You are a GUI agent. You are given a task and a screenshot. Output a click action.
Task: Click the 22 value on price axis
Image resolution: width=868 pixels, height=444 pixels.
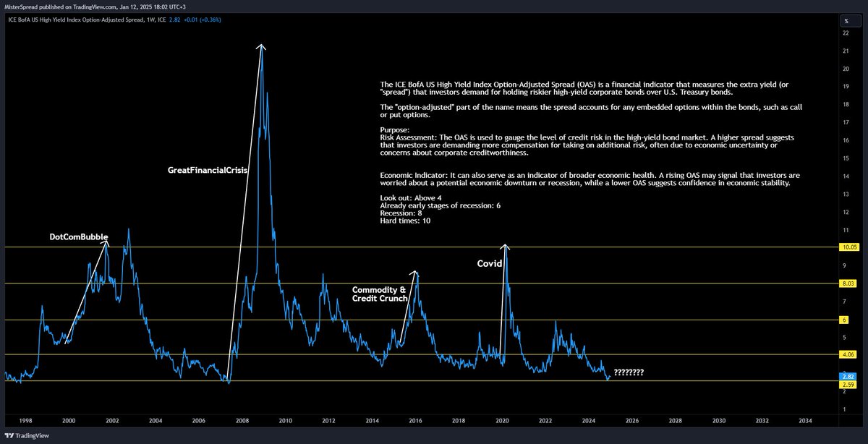(x=845, y=33)
